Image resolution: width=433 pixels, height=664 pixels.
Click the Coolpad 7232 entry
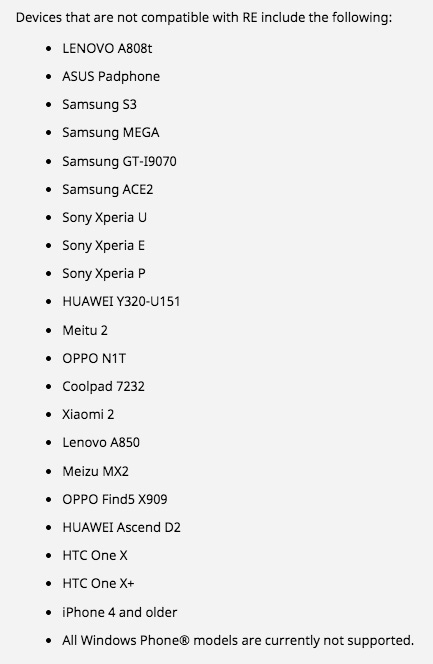(103, 386)
